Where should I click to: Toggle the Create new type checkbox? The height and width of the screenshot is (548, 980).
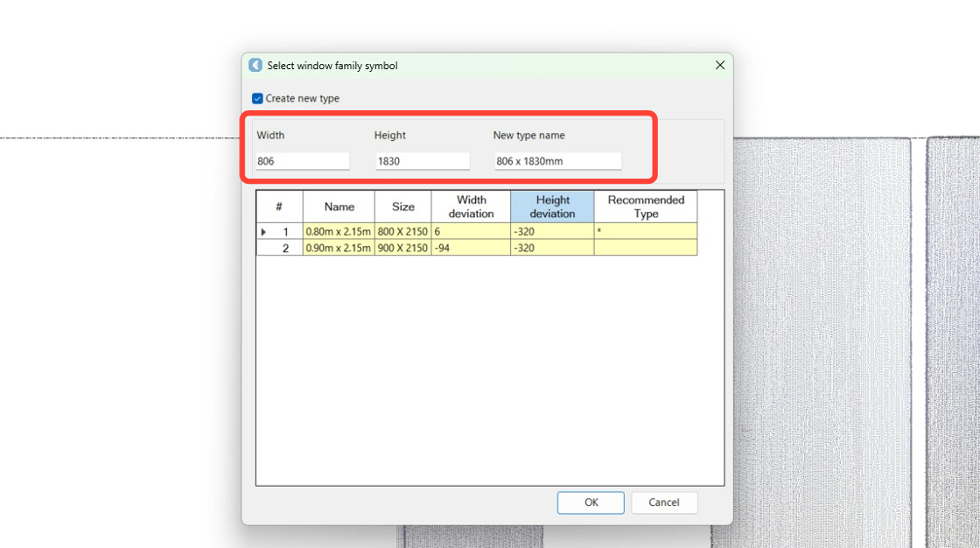click(x=257, y=98)
